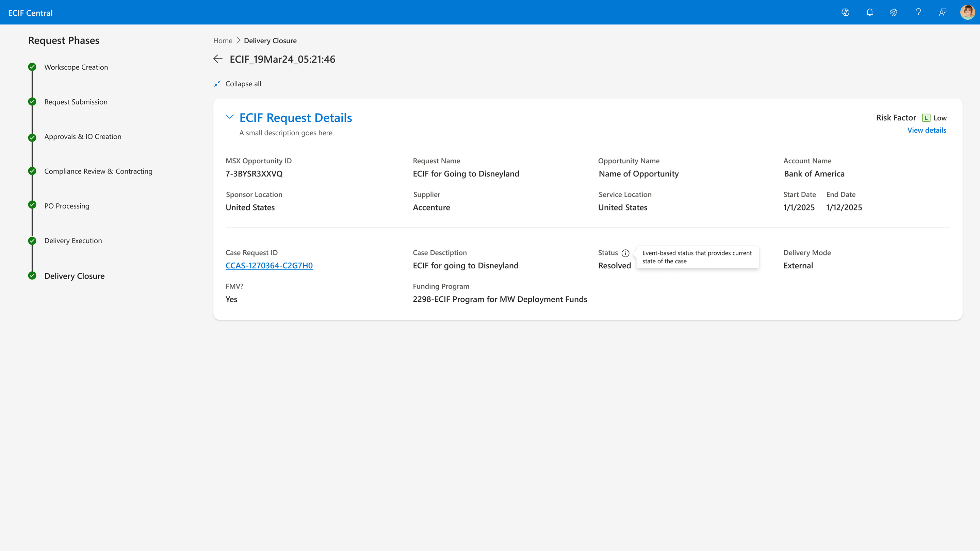Open the notifications bell
Viewport: 980px width, 551px height.
tap(870, 13)
